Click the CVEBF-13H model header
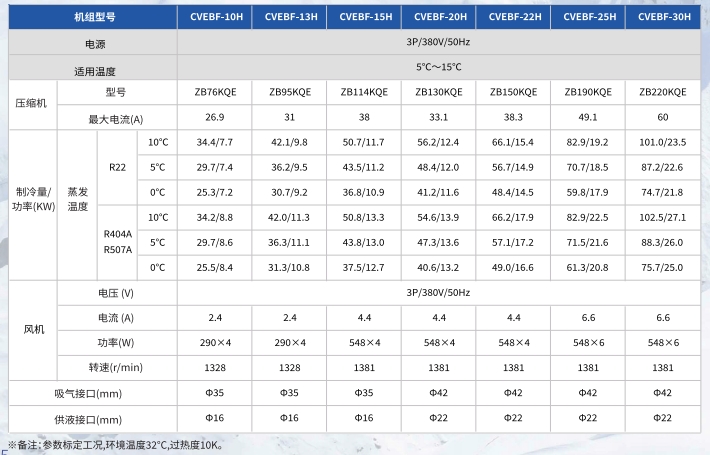The height and width of the screenshot is (455, 710). click(x=291, y=17)
